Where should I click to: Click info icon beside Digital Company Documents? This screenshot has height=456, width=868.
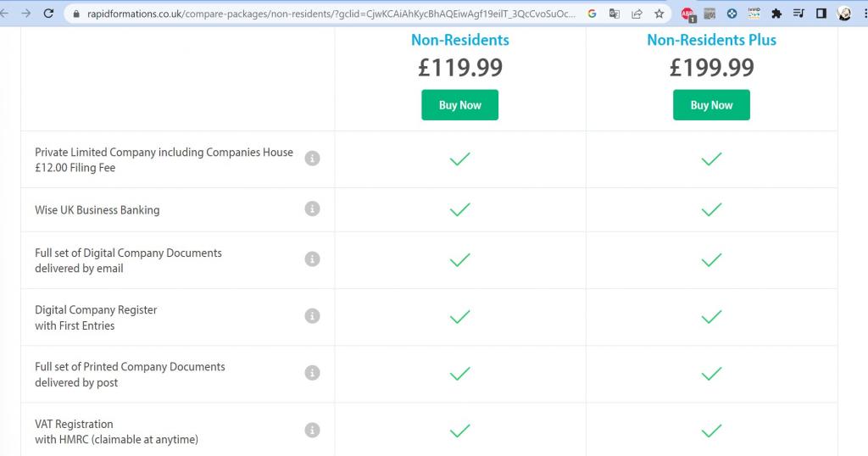pos(312,259)
